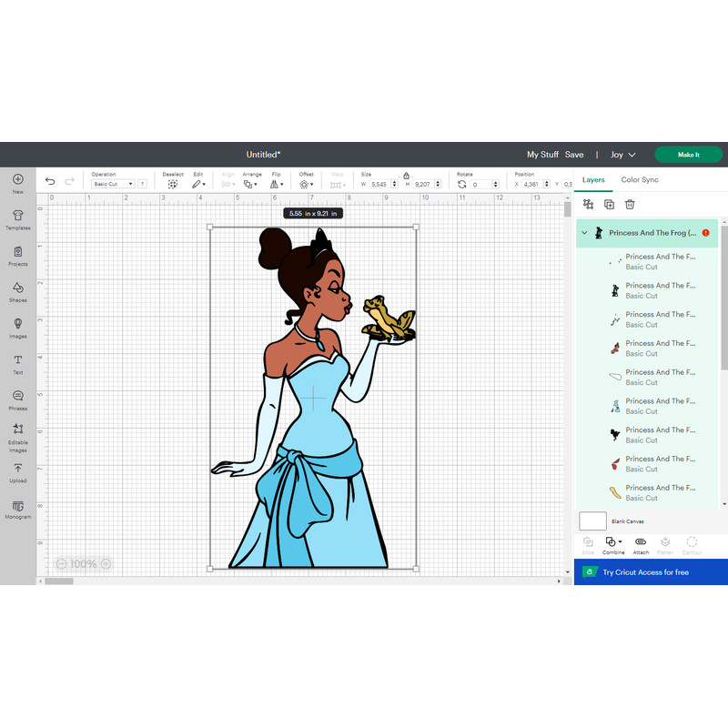Open My Stuff link
728x728 pixels.
pyautogui.click(x=542, y=155)
